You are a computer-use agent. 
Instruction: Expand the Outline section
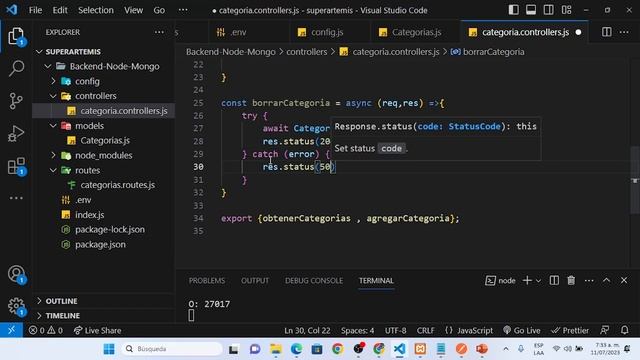104,301
